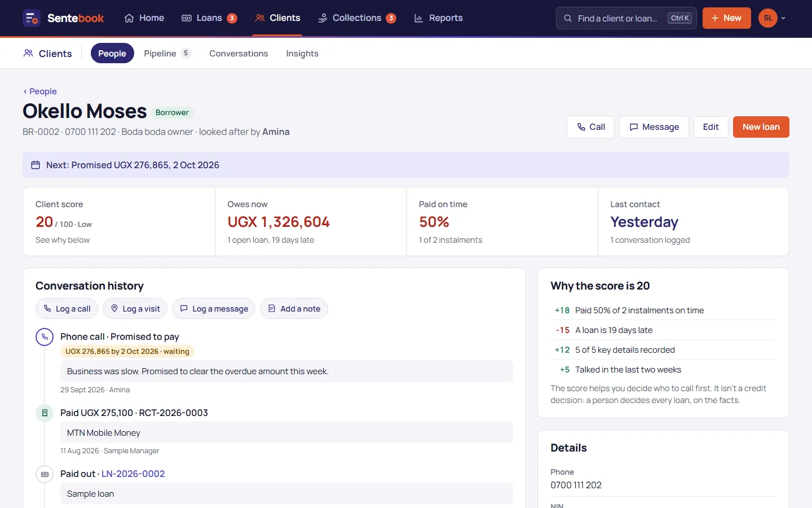Viewport: 812px width, 508px height.
Task: Click the Ctrl K shortcut badge
Action: point(679,18)
